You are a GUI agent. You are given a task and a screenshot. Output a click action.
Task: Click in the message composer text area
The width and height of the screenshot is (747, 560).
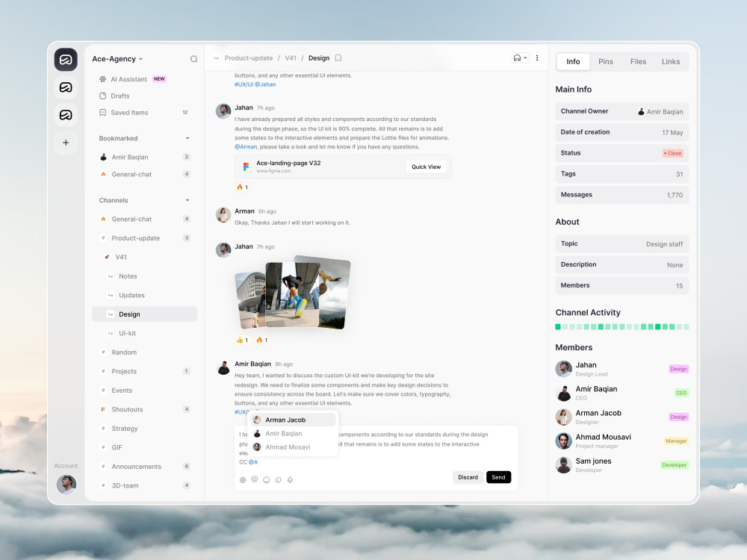(376, 447)
